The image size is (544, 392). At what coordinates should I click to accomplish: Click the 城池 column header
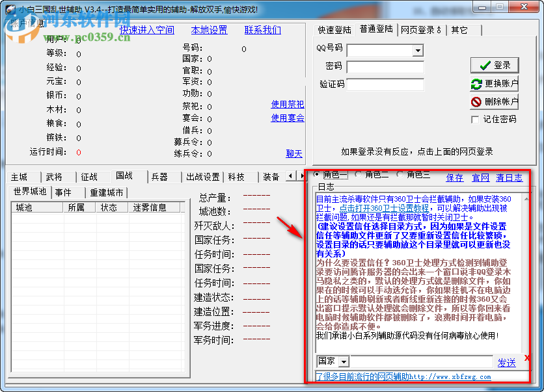point(38,207)
